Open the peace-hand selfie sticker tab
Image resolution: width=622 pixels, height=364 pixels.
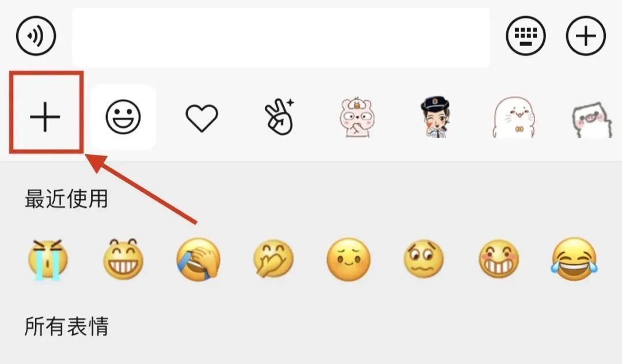click(x=280, y=116)
